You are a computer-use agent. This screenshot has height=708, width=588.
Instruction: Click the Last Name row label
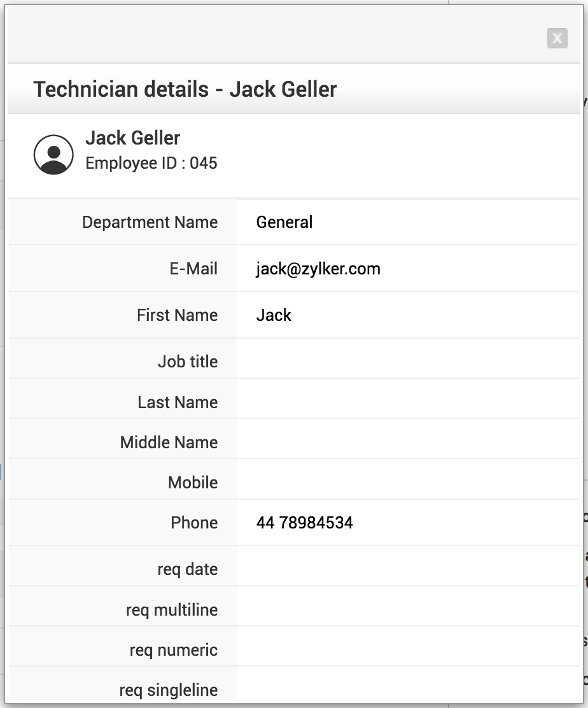(x=178, y=402)
